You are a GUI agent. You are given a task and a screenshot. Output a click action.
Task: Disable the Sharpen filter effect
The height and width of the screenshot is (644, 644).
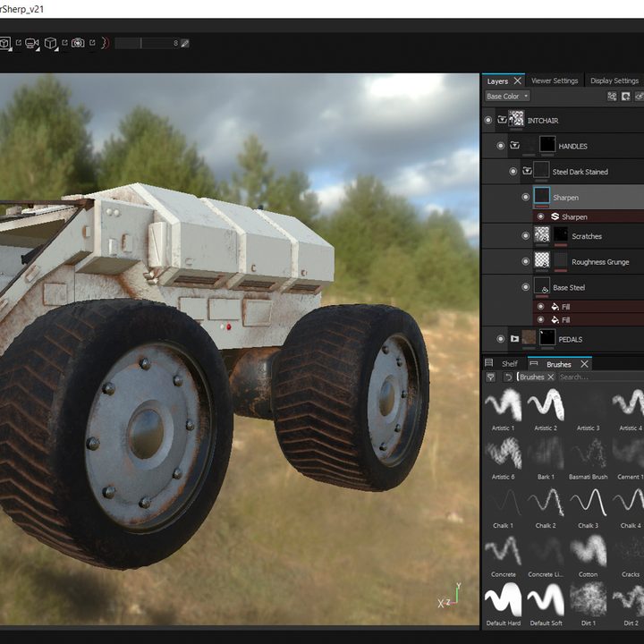coord(541,216)
